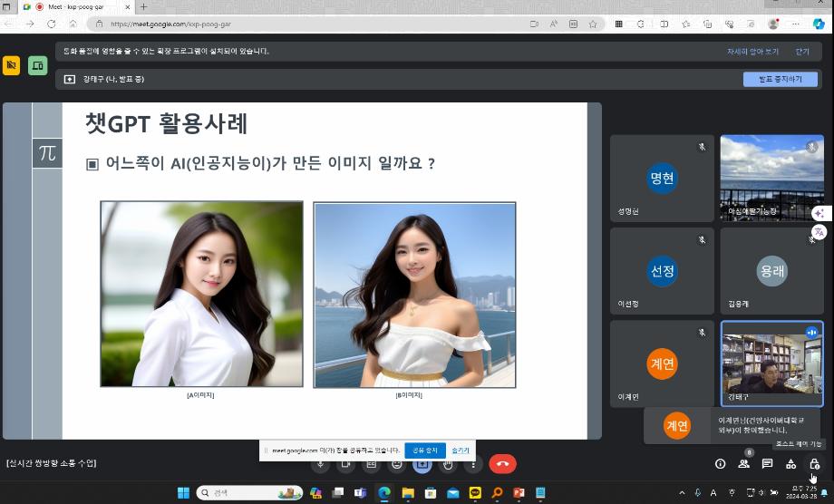Open File Explorer from taskbar

click(x=407, y=493)
